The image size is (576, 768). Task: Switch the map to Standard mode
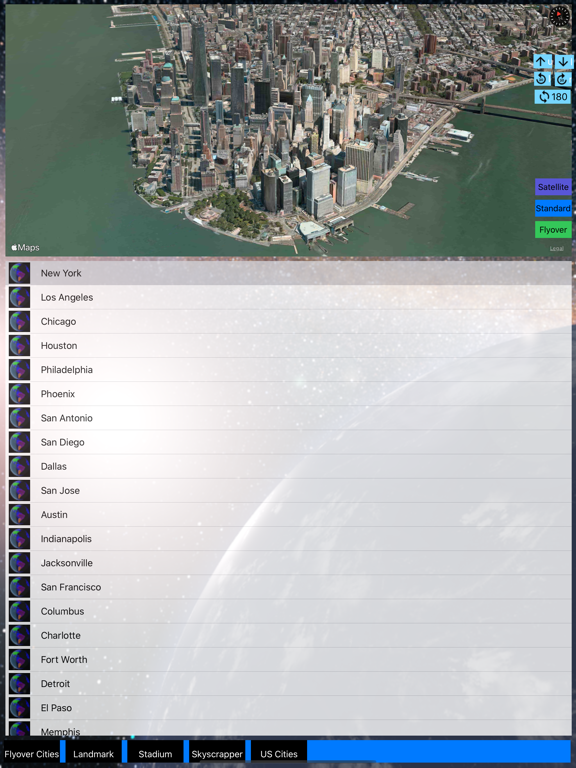553,208
